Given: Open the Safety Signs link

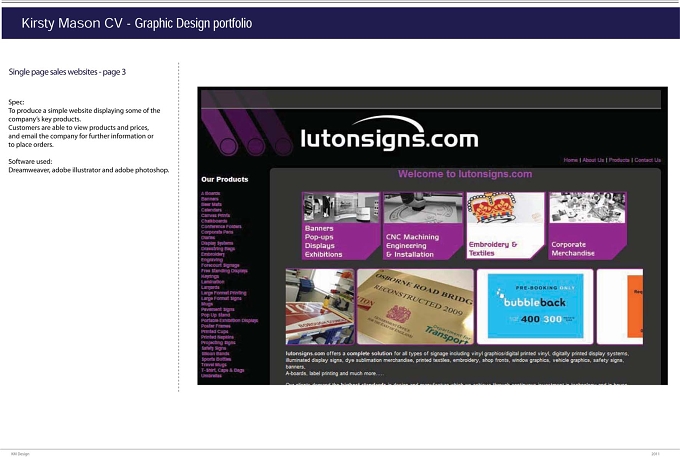Looking at the screenshot, I should [x=213, y=348].
